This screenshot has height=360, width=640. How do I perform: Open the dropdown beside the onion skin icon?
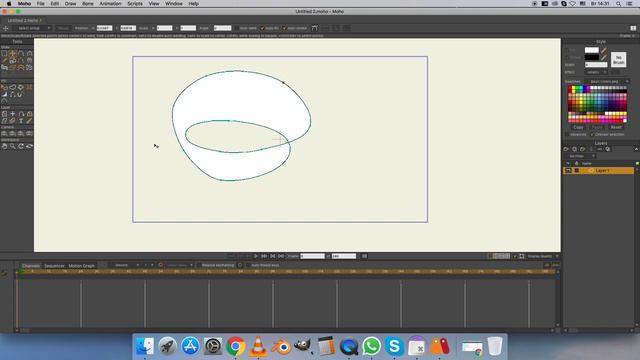(x=179, y=265)
